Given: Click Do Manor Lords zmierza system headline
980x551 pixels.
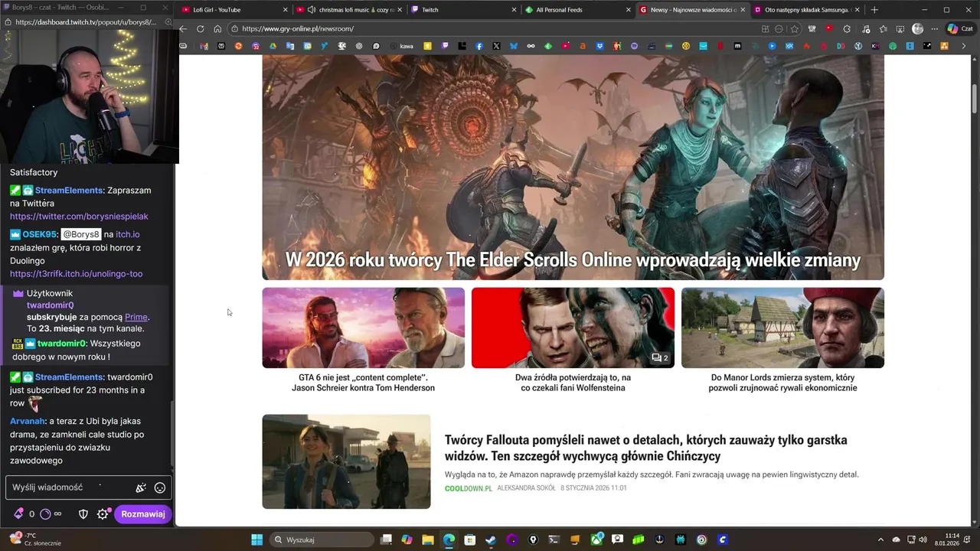Looking at the screenshot, I should tap(782, 383).
